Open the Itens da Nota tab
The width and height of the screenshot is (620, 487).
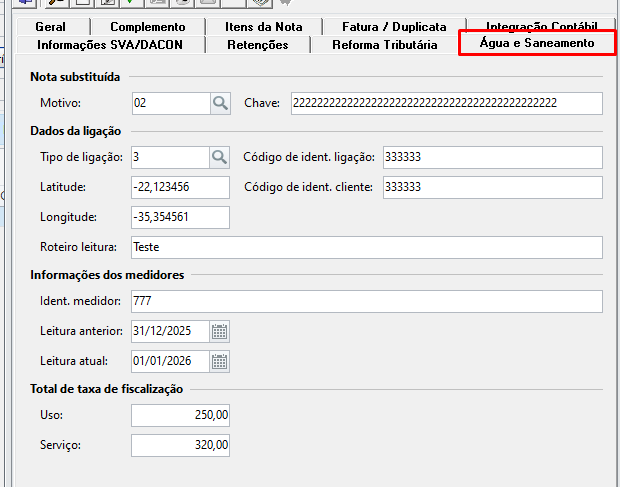pyautogui.click(x=264, y=27)
